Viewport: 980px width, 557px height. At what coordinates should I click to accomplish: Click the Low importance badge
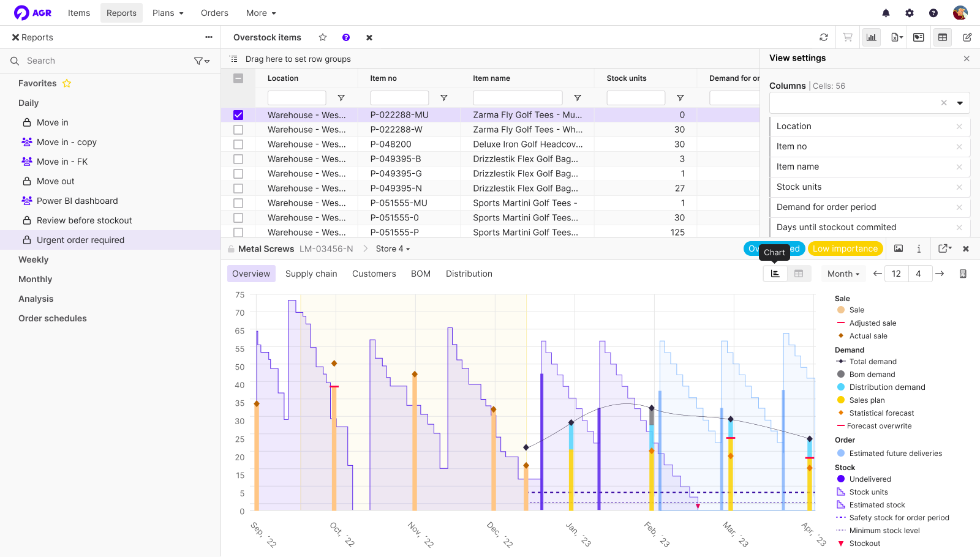[x=845, y=249]
